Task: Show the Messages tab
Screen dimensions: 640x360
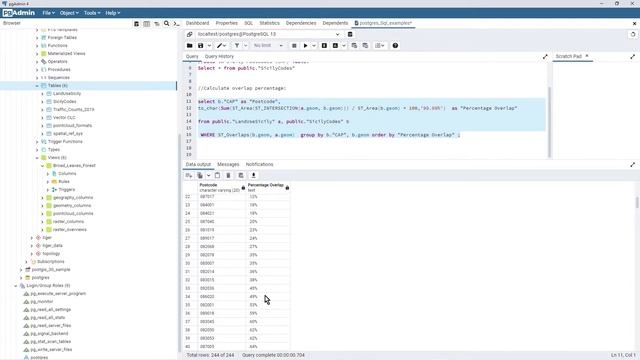Action: 228,164
